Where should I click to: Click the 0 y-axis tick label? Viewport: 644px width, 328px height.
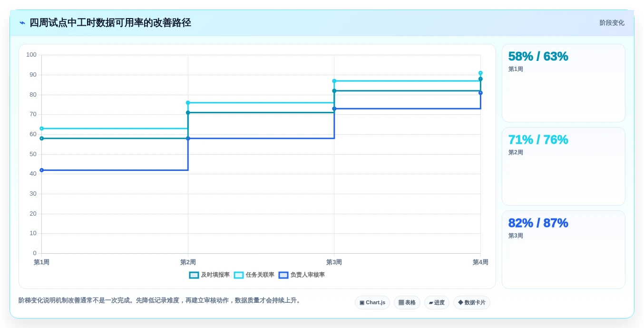click(x=35, y=253)
